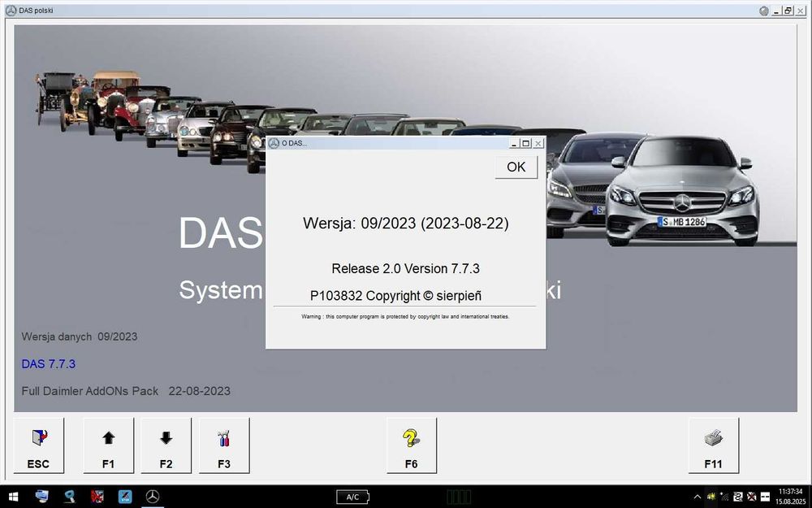Click the Mercedes icon in O DAS dialog title
The image size is (812, 508).
[x=274, y=143]
